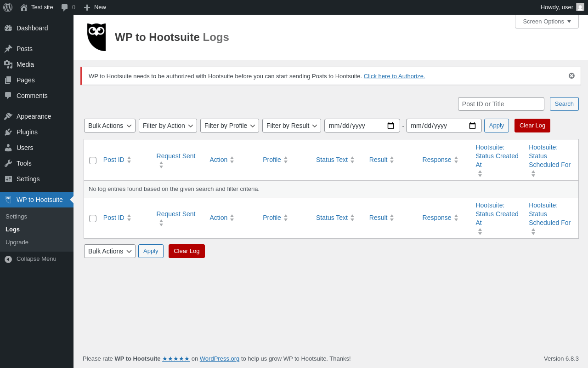Open bottom Bulk Actions dropdown
The height and width of the screenshot is (368, 588).
pyautogui.click(x=110, y=251)
